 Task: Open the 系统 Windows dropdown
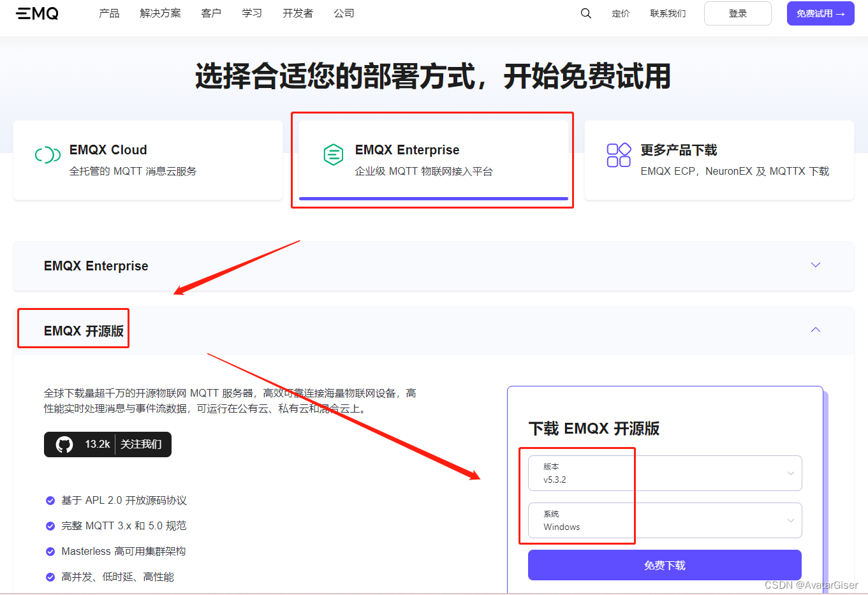click(x=665, y=520)
